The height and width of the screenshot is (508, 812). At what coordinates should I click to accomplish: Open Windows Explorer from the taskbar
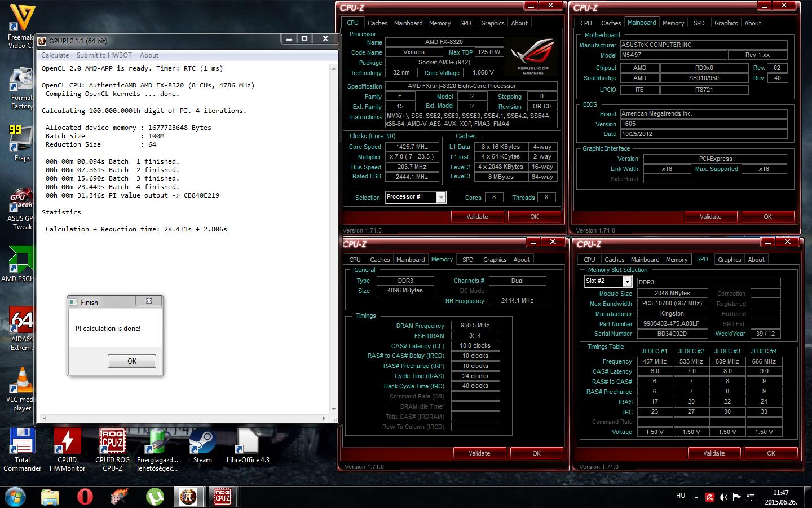(x=50, y=497)
